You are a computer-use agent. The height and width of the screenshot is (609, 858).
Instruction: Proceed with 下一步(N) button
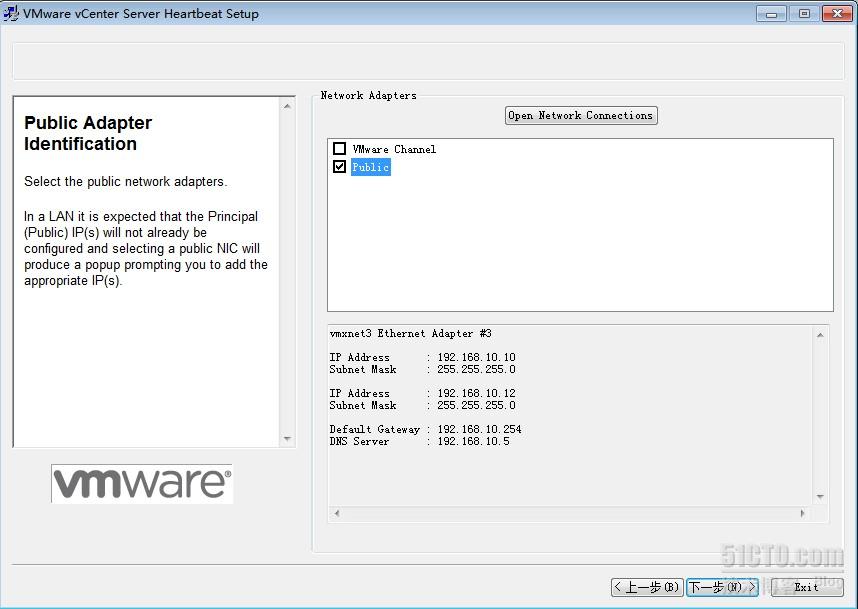(722, 587)
